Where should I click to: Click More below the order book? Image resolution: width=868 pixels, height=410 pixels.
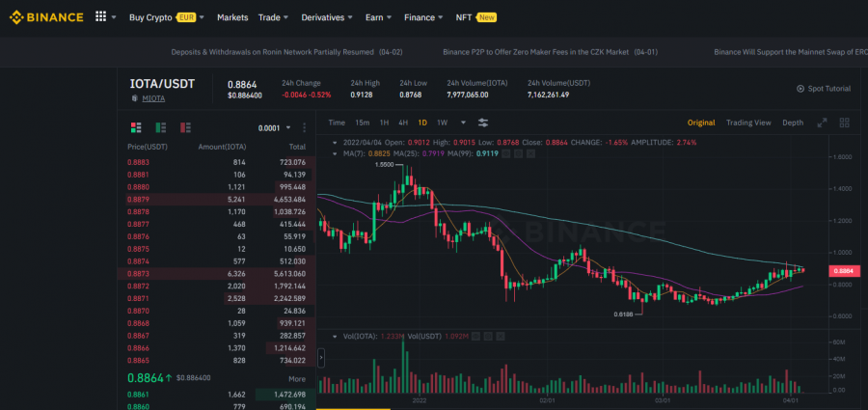297,379
